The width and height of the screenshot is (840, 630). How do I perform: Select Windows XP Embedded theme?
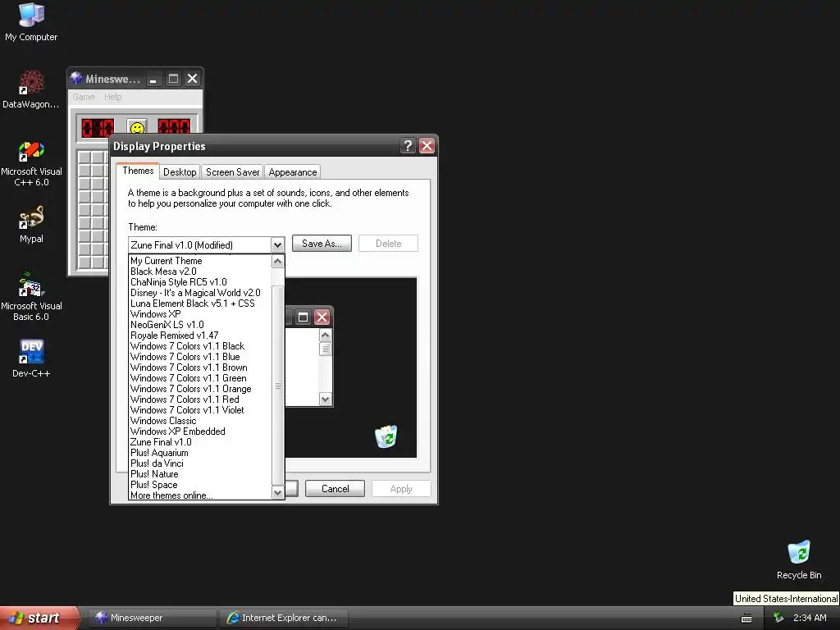click(200, 431)
